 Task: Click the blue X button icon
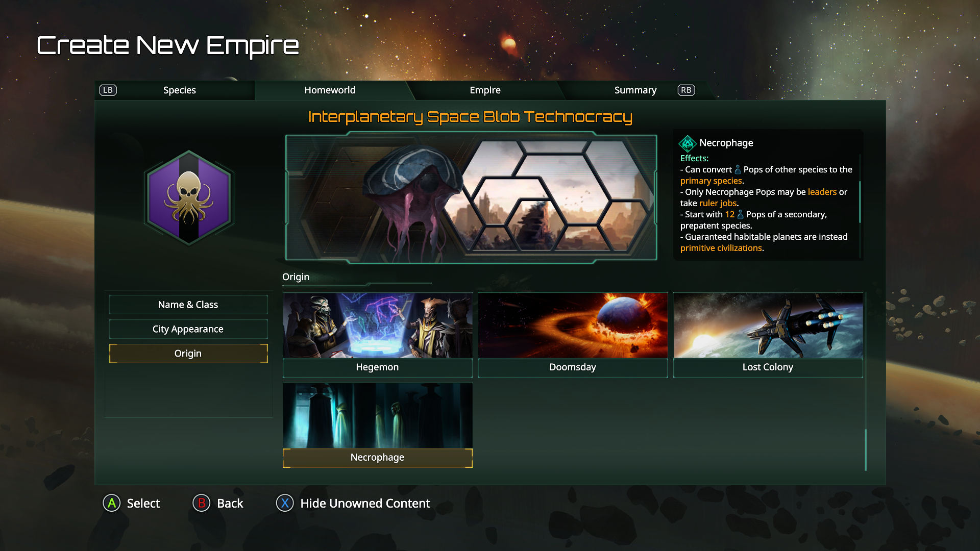[285, 504]
